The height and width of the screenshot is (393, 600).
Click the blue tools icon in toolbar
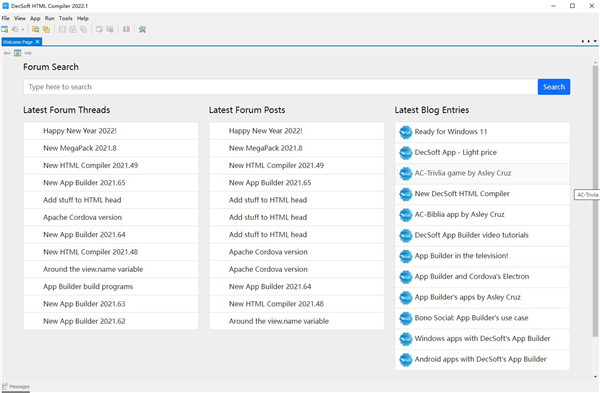142,29
